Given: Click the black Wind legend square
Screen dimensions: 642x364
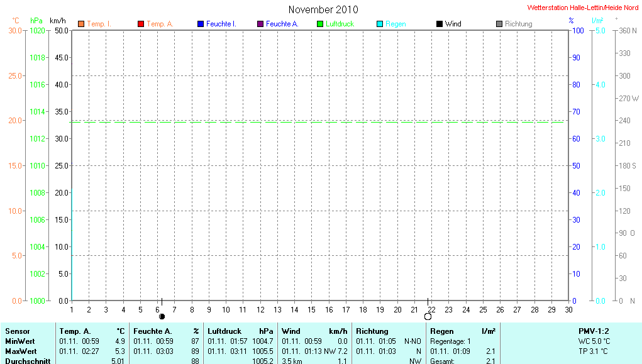Looking at the screenshot, I should click(x=440, y=24).
